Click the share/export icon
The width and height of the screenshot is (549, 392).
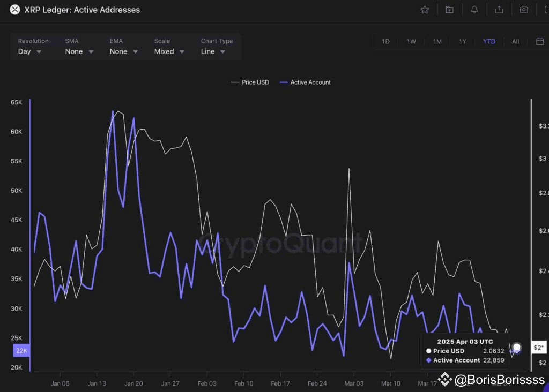tap(499, 10)
